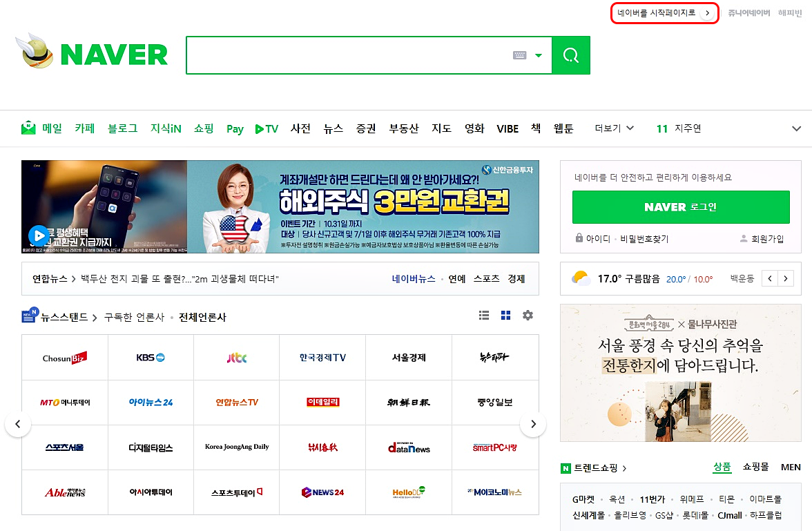The image size is (812, 531).
Task: Open the 스포츠 news link
Action: pos(487,279)
